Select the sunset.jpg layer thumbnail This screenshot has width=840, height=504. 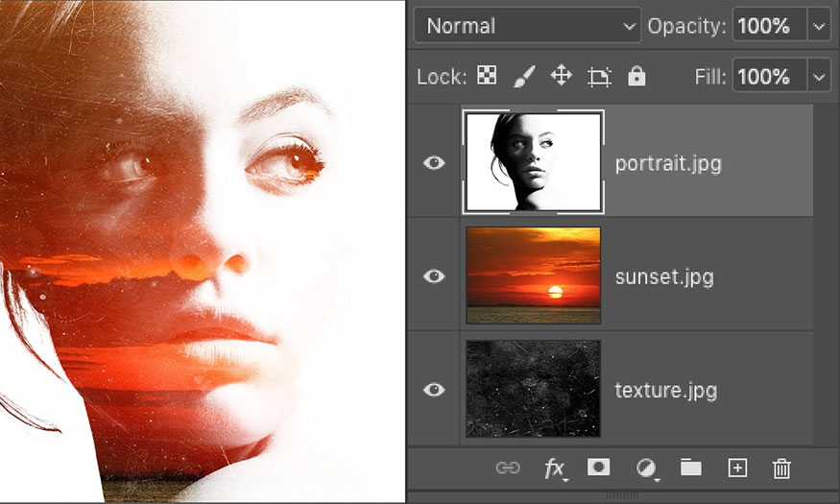533,276
